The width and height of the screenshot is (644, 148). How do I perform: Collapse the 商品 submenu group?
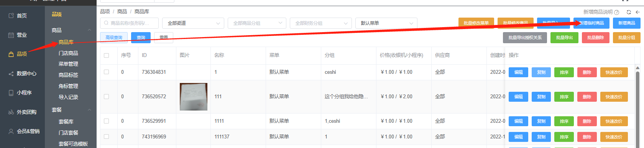89,30
